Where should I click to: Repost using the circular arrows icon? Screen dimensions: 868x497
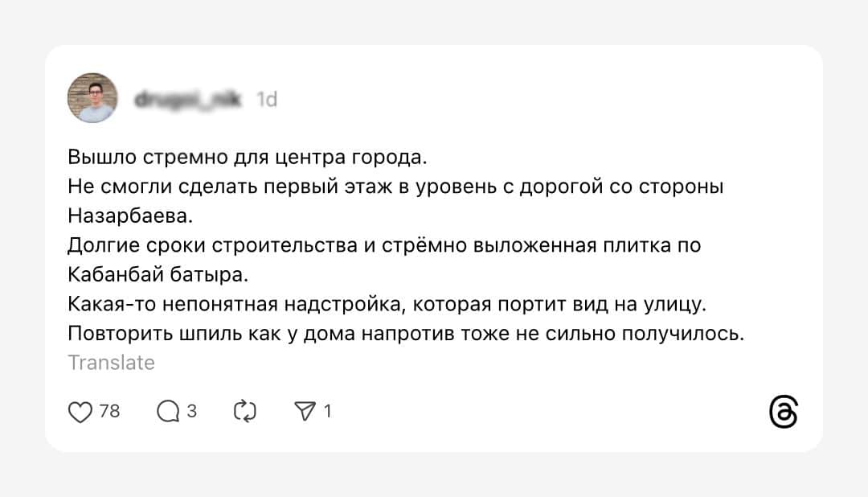point(244,411)
